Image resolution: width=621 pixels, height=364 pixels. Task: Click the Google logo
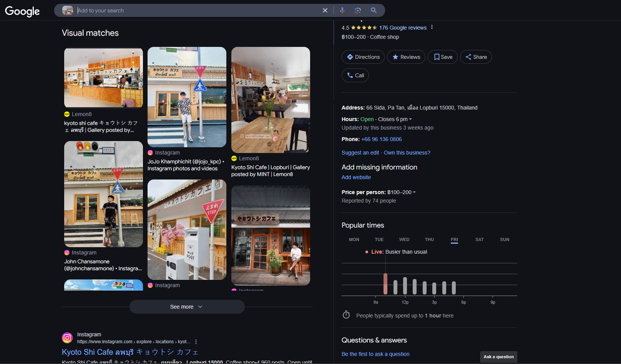coord(22,11)
